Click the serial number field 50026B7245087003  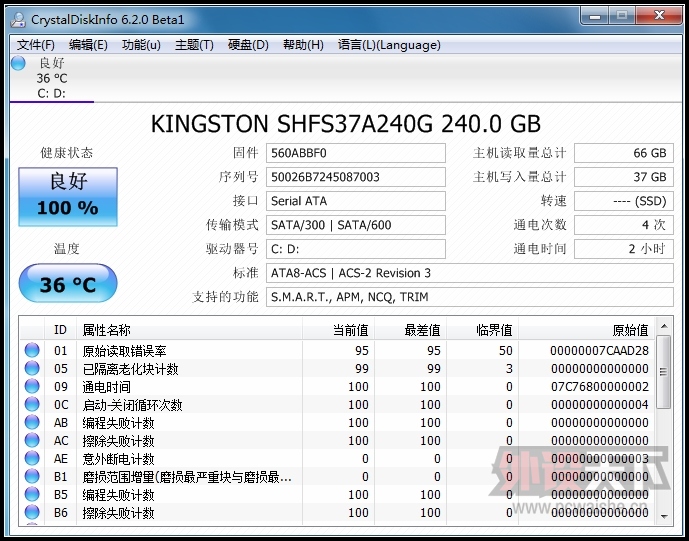pos(355,177)
